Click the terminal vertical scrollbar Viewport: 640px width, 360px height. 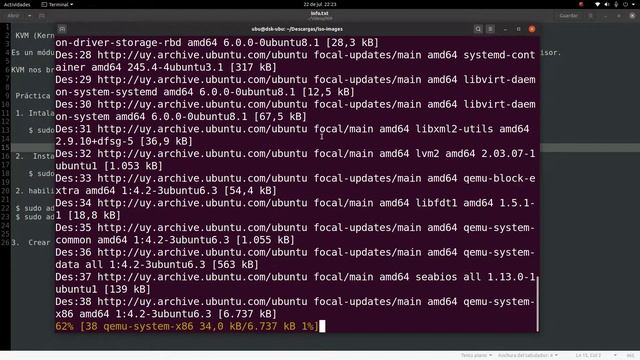point(537,304)
